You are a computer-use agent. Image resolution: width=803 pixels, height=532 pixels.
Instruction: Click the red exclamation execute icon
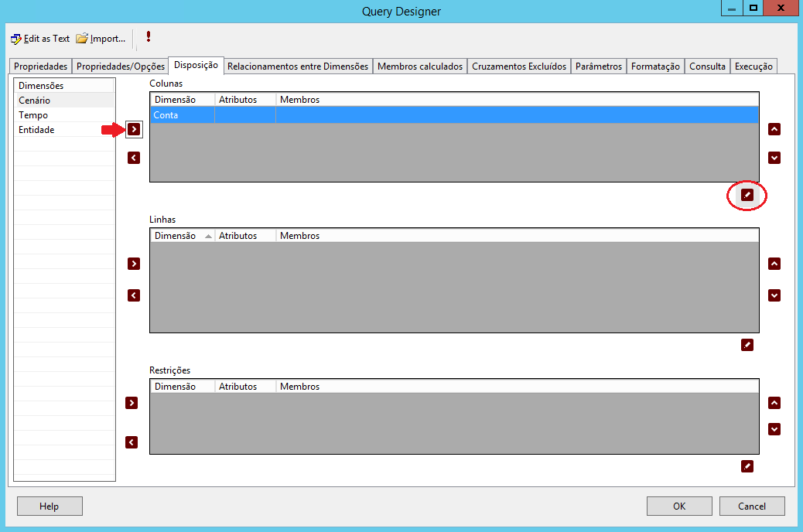click(x=149, y=37)
